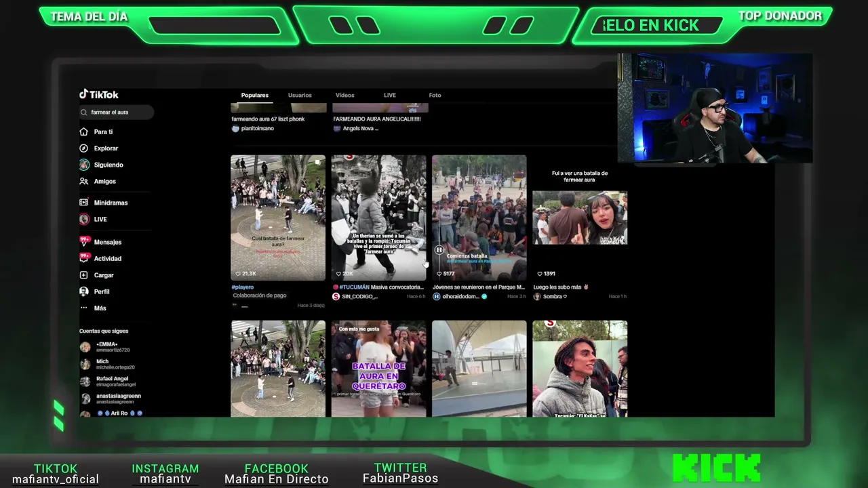The height and width of the screenshot is (488, 868).
Task: Open the Explorar compass icon
Action: click(84, 148)
